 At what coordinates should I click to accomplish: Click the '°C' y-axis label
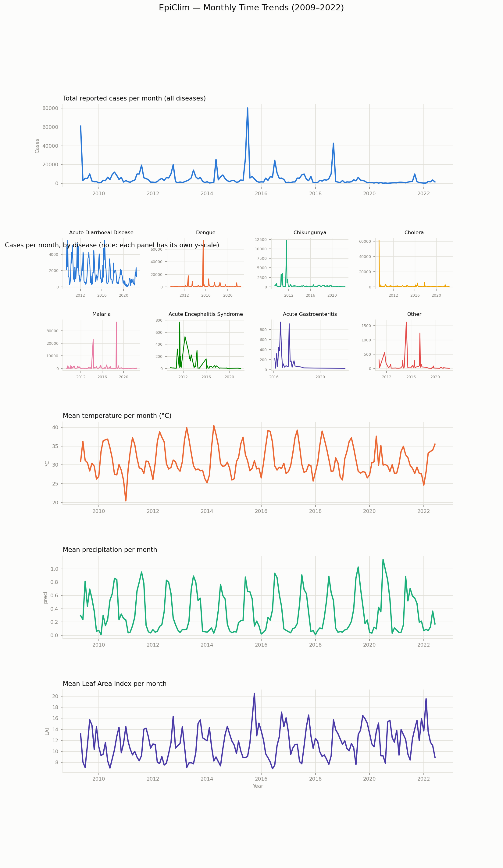[47, 464]
